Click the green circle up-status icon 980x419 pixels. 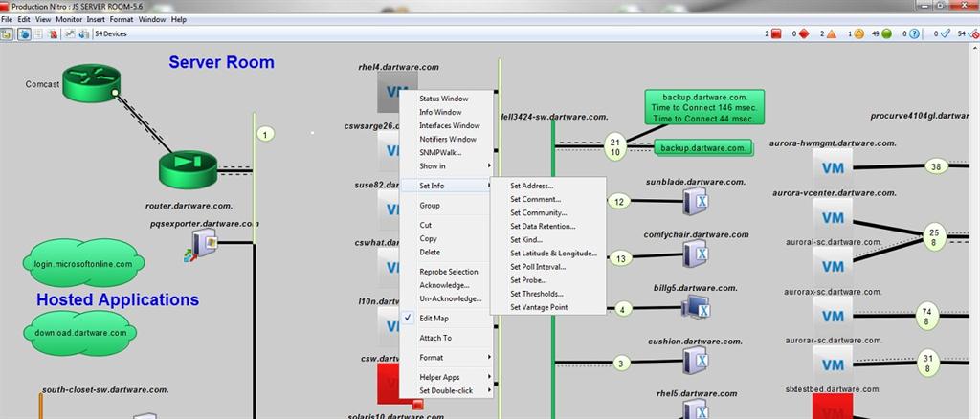click(888, 33)
